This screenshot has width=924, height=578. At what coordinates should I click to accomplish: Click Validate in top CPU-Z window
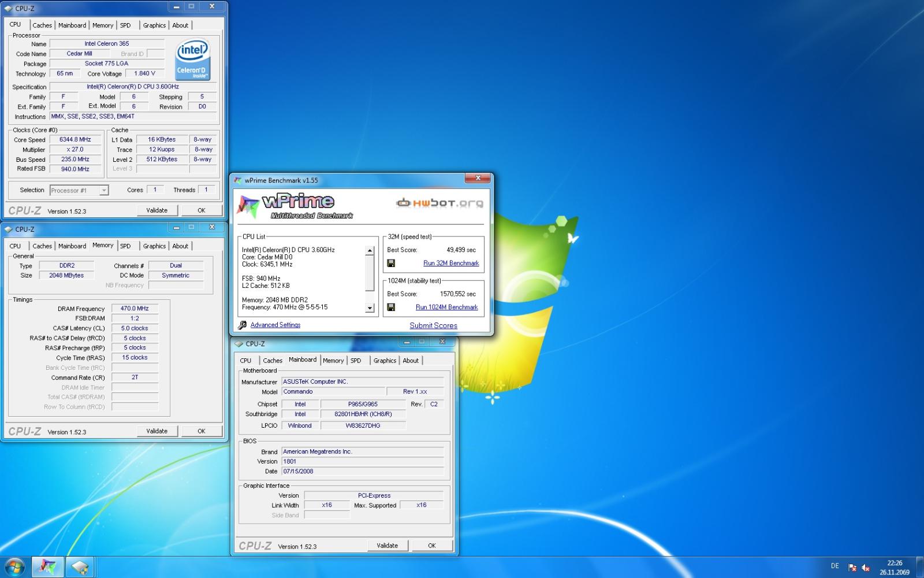pyautogui.click(x=157, y=210)
